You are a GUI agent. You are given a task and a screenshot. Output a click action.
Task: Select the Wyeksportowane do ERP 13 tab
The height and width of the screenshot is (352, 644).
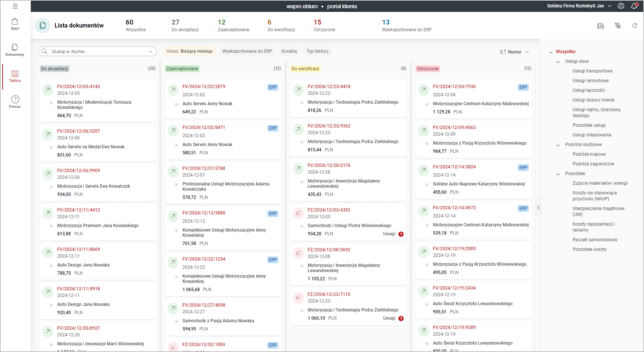click(x=407, y=26)
